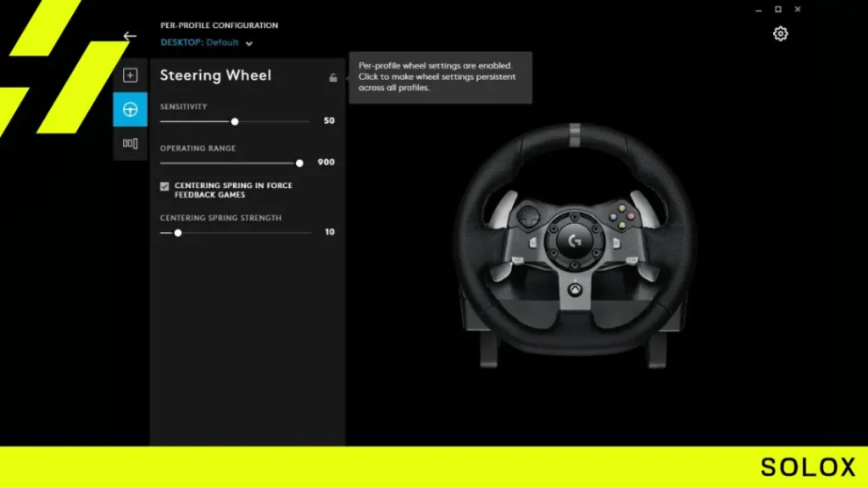Image resolution: width=868 pixels, height=488 pixels.
Task: Click the Per-Profile Configuration title text
Action: (220, 25)
